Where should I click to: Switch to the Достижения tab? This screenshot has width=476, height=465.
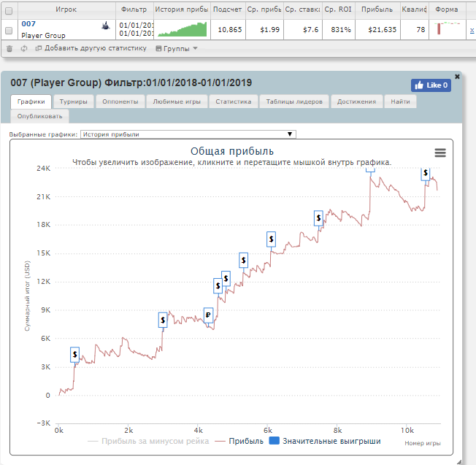(356, 101)
